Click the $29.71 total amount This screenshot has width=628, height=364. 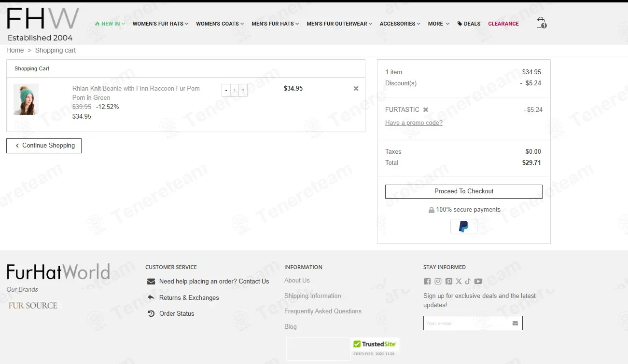coord(531,162)
